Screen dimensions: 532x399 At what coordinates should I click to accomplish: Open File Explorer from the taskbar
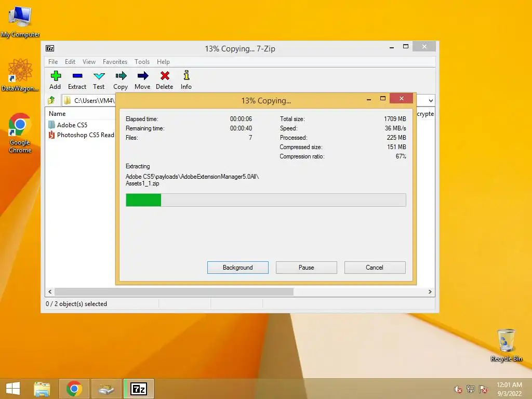[42, 389]
